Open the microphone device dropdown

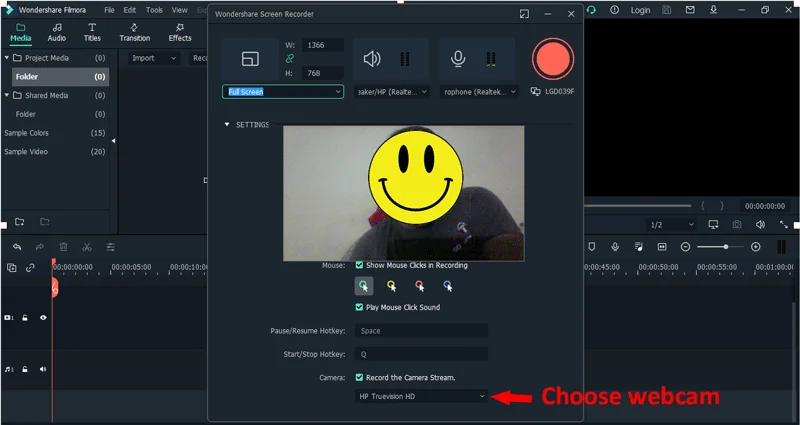coord(479,92)
